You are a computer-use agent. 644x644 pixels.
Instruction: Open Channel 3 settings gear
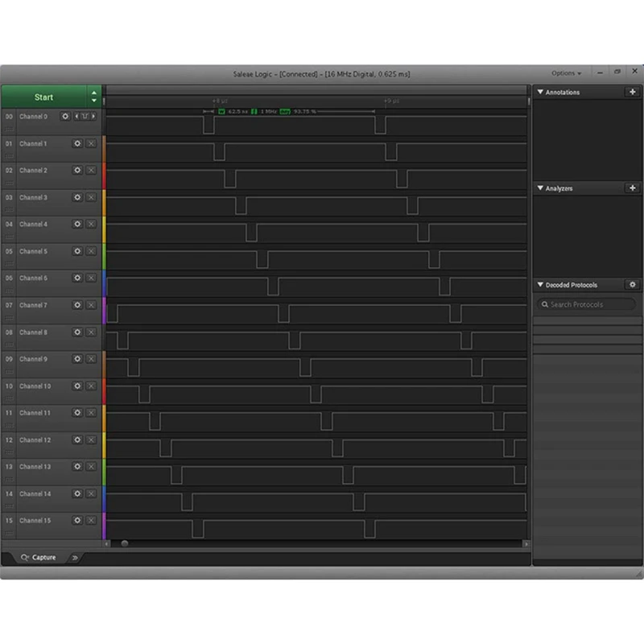coord(77,197)
